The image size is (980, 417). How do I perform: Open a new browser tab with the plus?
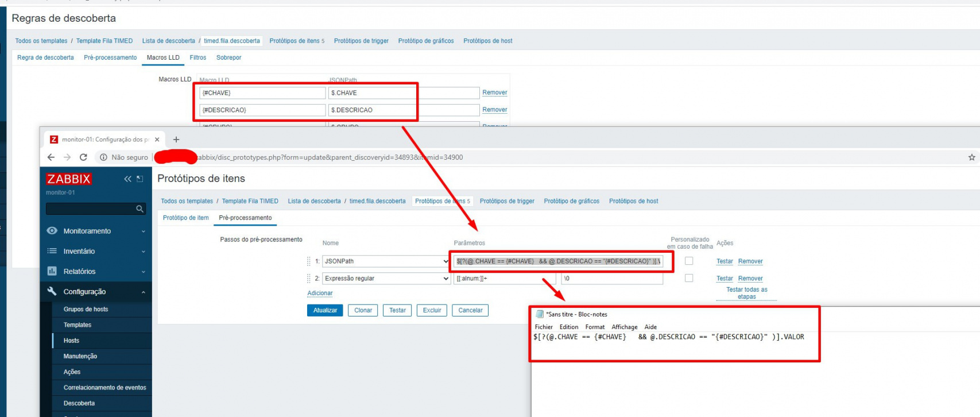176,140
